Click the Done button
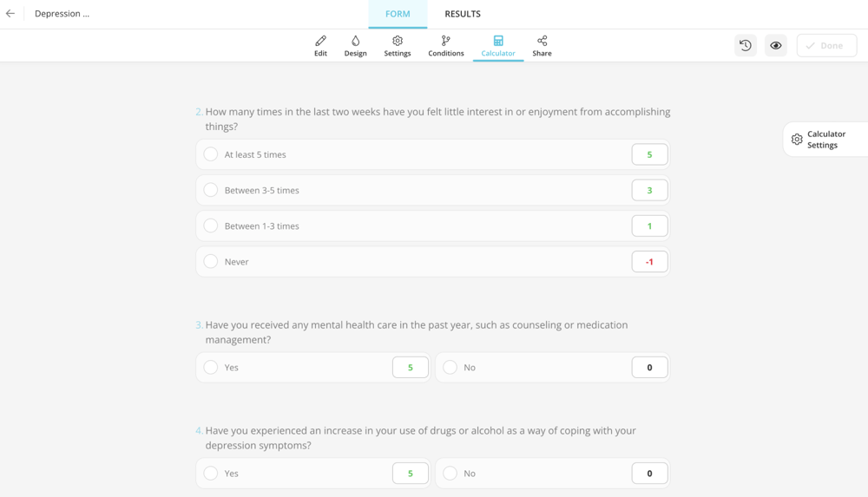Screen dimensions: 868x497 [825, 46]
